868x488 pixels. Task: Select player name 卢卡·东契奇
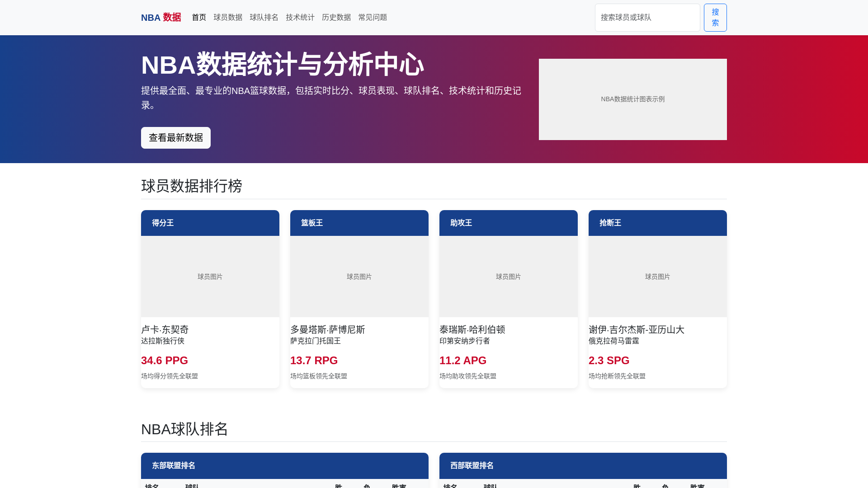[165, 329]
